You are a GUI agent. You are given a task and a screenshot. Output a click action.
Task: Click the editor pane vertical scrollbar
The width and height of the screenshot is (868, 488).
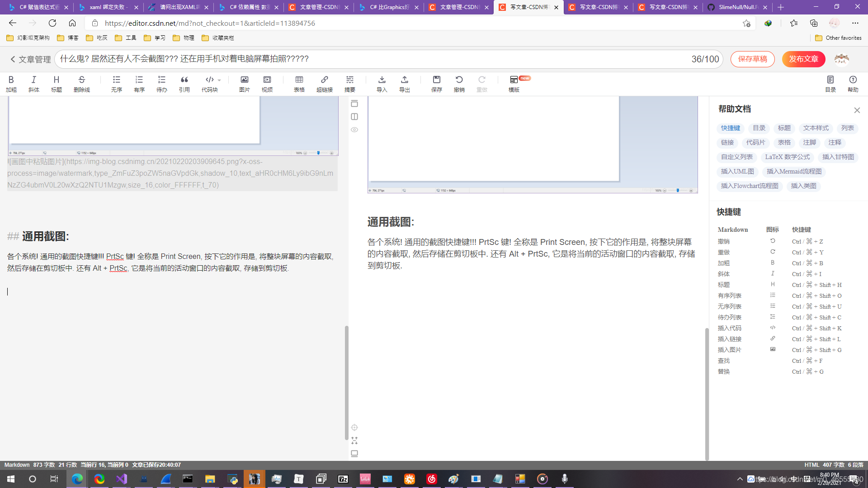346,382
